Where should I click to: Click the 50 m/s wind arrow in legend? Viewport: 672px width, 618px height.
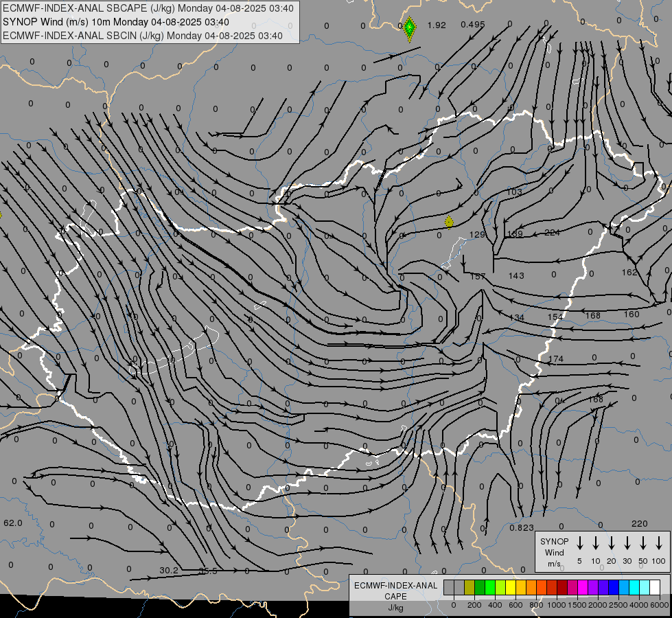pyautogui.click(x=643, y=543)
